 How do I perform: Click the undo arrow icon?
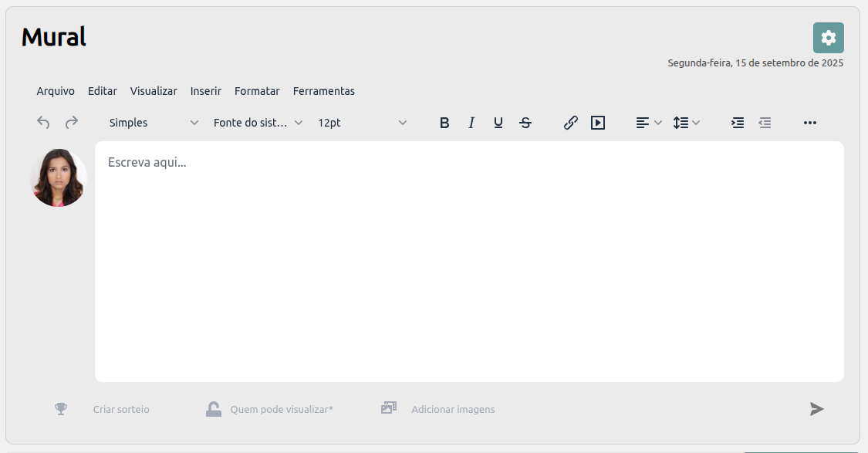pos(44,123)
